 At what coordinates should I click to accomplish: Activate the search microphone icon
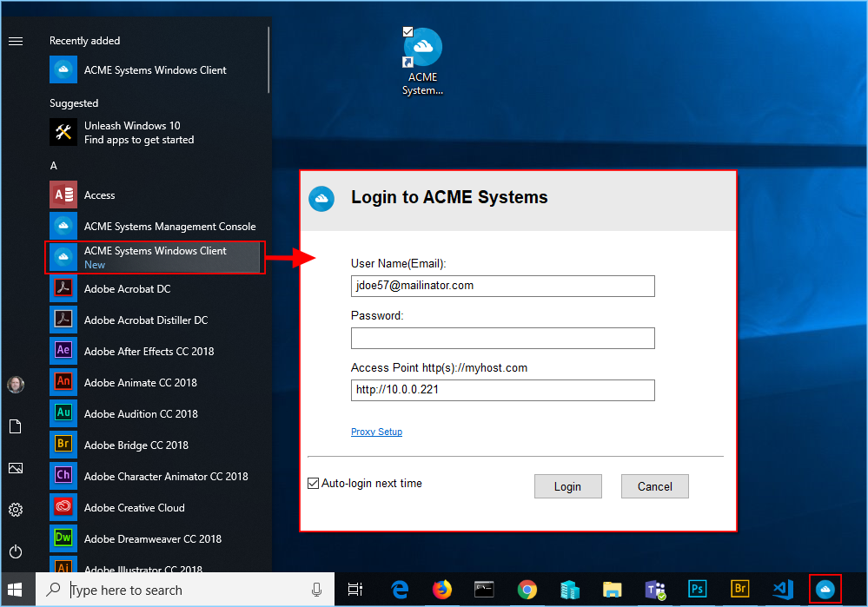[316, 590]
